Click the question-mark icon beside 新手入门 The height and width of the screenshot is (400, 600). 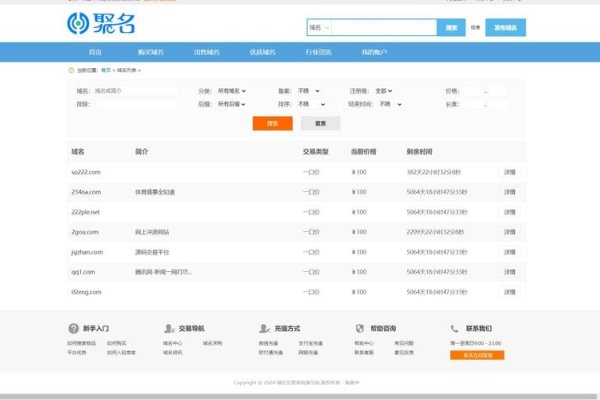73,328
